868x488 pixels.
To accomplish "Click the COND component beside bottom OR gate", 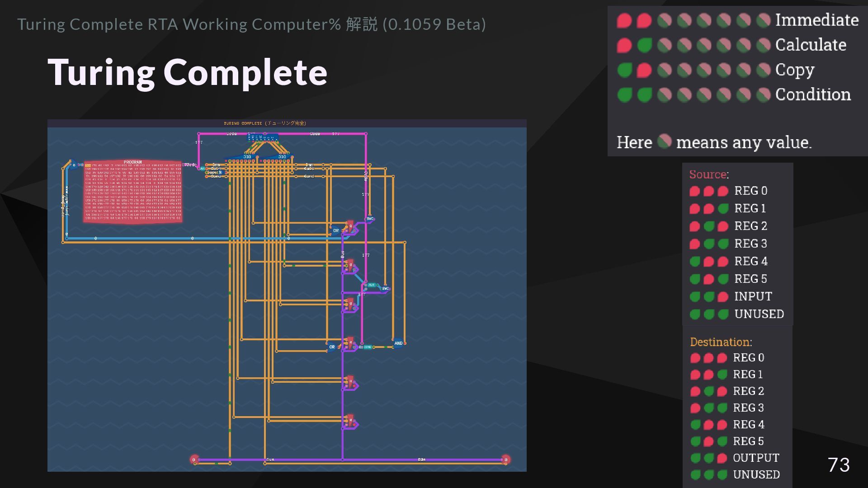I will 368,347.
